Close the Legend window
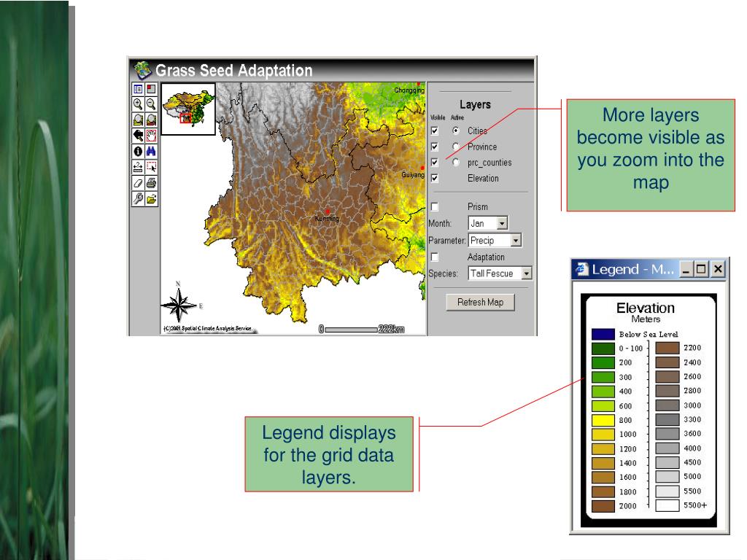Screen dimensions: 747x560 pyautogui.click(x=718, y=270)
